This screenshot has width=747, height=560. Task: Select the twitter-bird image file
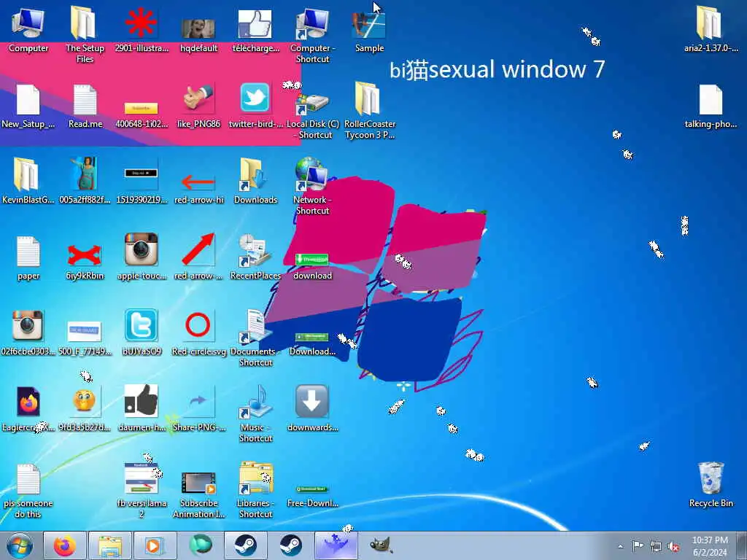coord(256,105)
